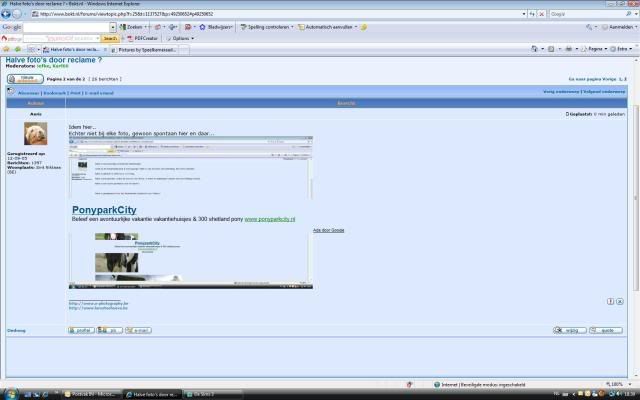Screen dimensions: 640x400
Task: Click the nieuw onderwerp button
Action: point(25,79)
